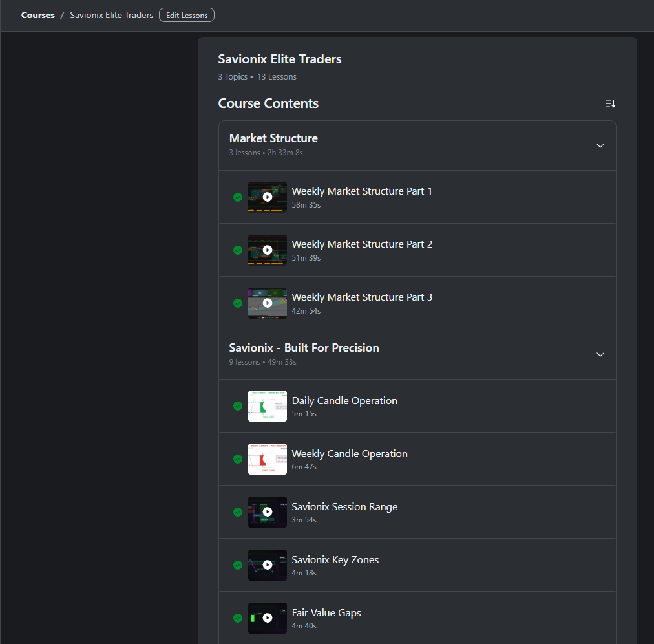This screenshot has height=644, width=654.
Task: Click the Market Structure section heading
Action: pos(273,138)
